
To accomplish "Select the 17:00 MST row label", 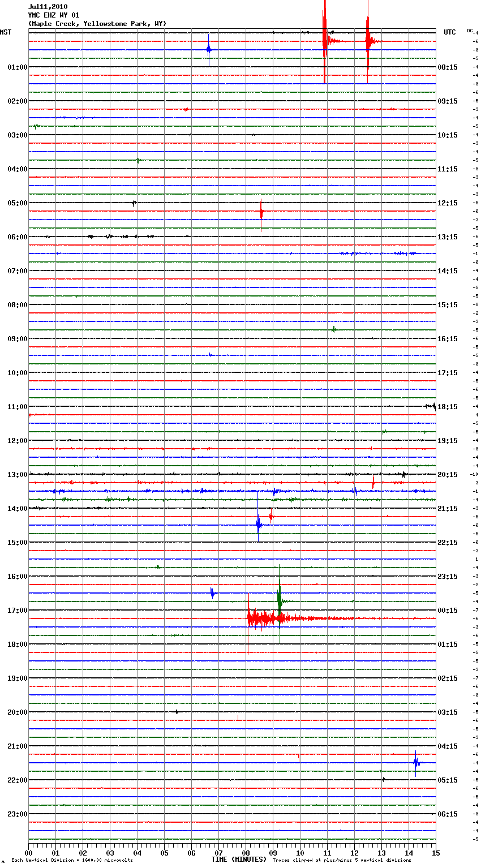I will point(18,610).
